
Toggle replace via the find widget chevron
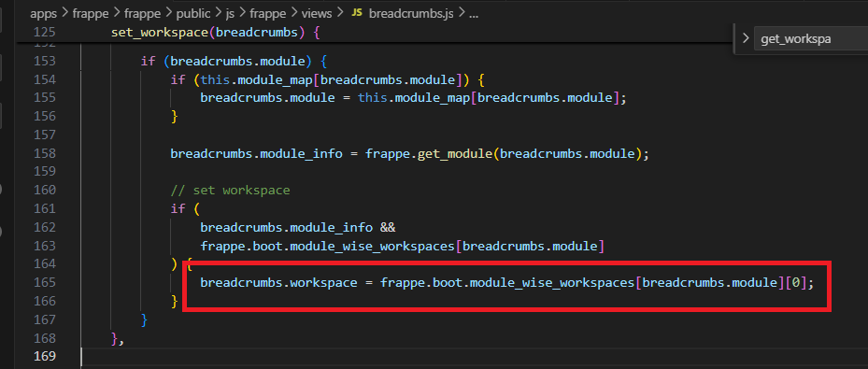745,39
